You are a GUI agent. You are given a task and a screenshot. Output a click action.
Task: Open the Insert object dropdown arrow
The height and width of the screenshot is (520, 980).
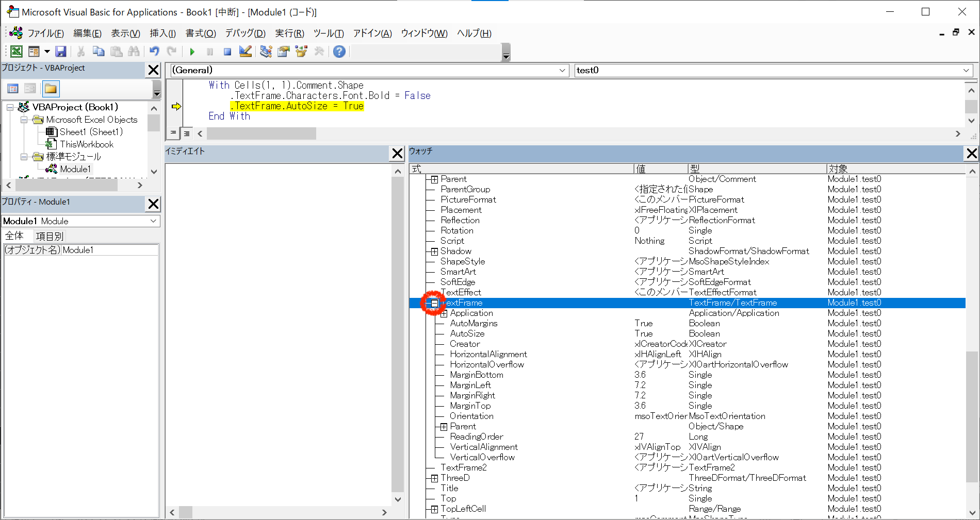47,51
